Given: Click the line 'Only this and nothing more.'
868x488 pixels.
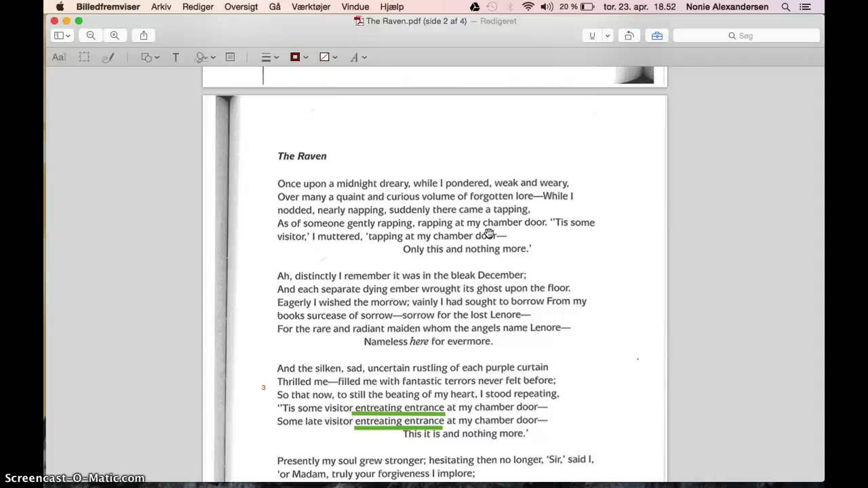Looking at the screenshot, I should coord(467,249).
